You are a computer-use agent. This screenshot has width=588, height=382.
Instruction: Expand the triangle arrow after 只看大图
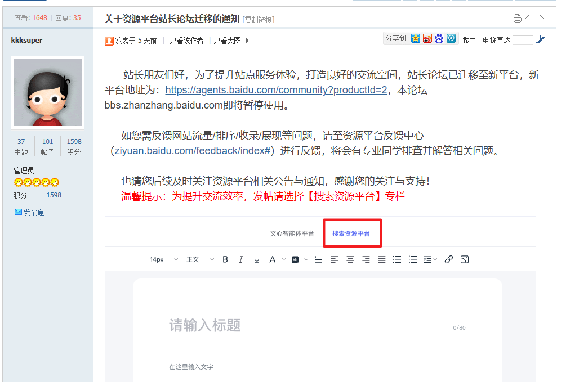pyautogui.click(x=247, y=41)
